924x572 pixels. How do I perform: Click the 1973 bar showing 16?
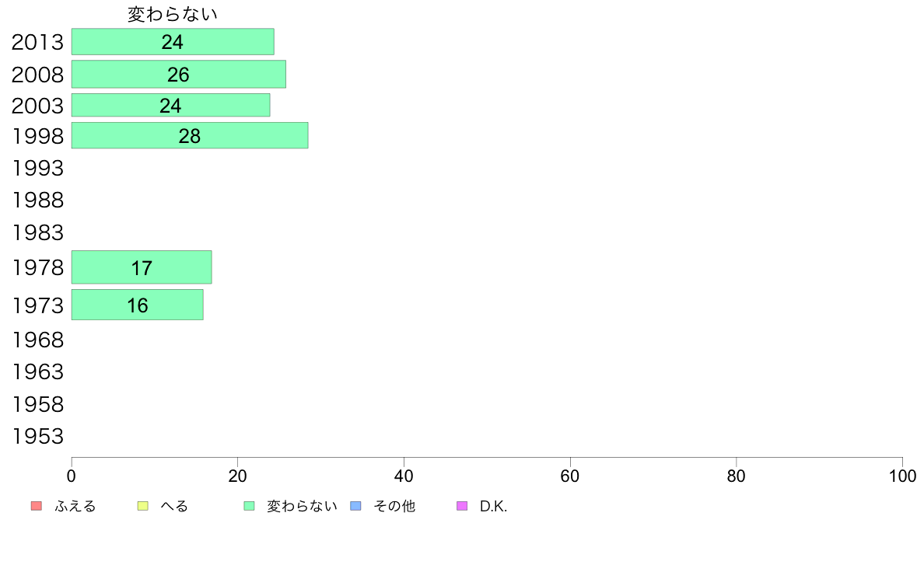[137, 305]
